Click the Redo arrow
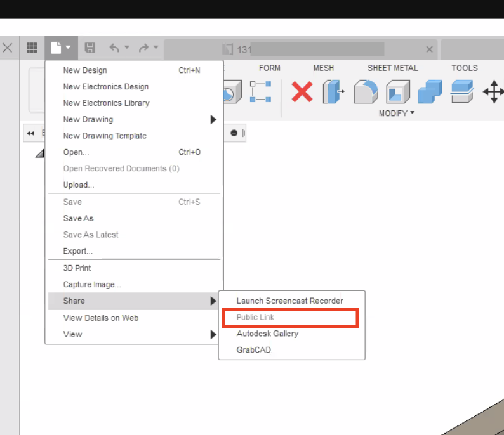This screenshot has width=504, height=435. tap(143, 48)
